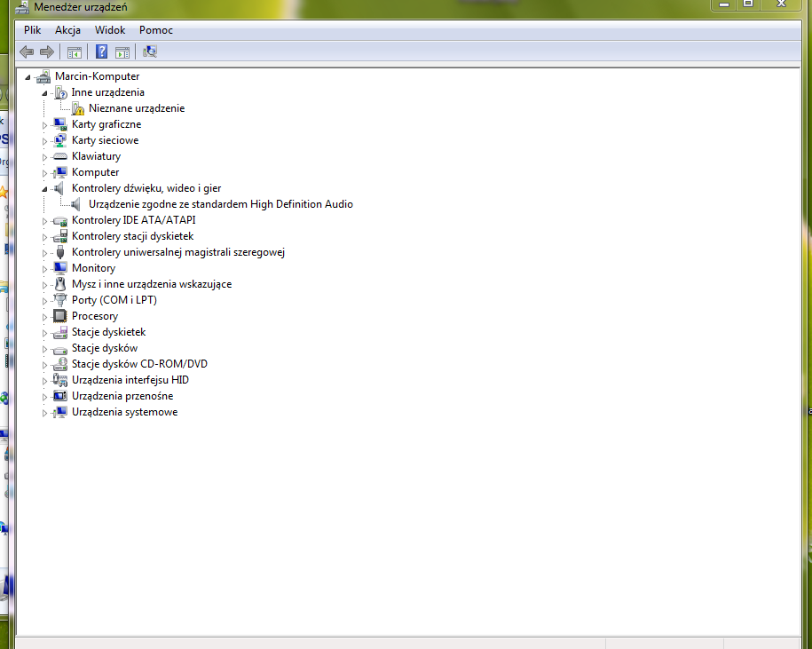
Task: Expand the Karty sieciowe node
Action: pos(44,141)
